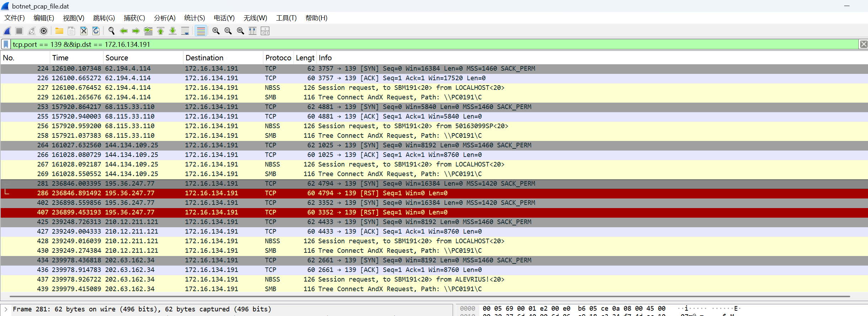Reset text to normal size
The image size is (868, 316).
(241, 31)
